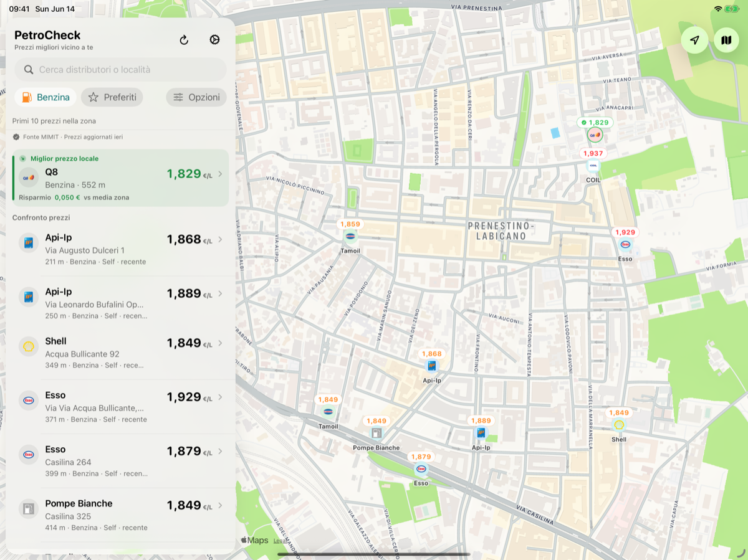Click the Confronto prezzi section header

[x=41, y=217]
